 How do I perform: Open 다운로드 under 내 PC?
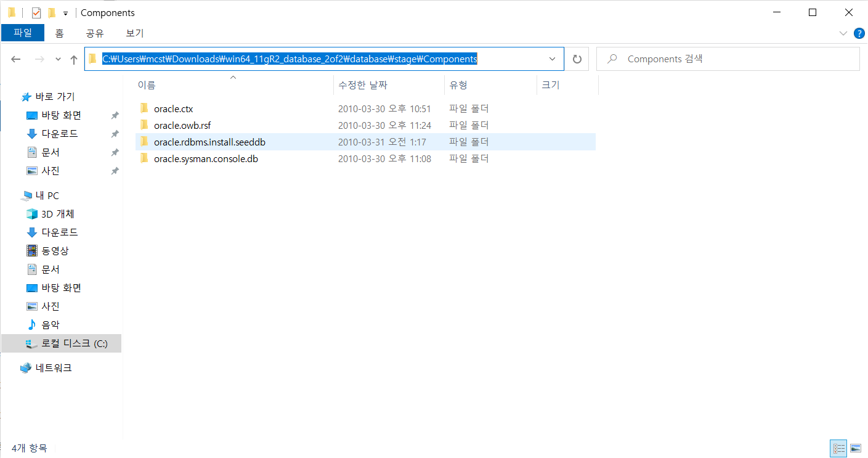tap(60, 232)
